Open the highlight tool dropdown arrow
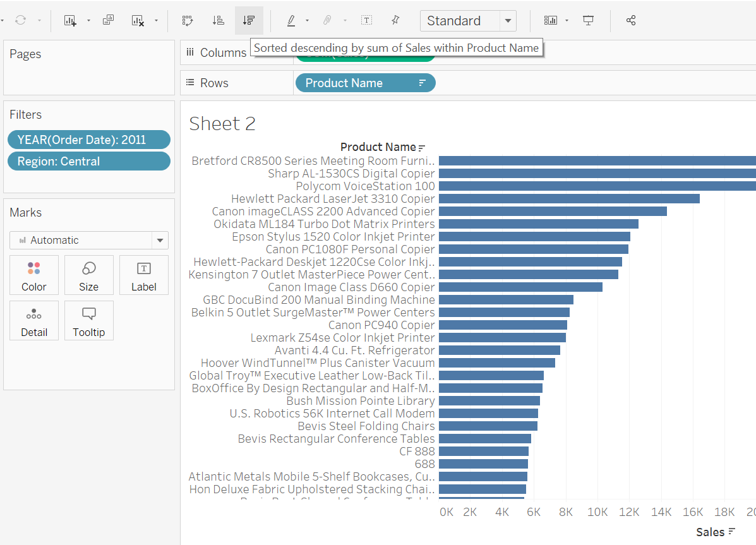The width and height of the screenshot is (756, 545). (x=307, y=21)
